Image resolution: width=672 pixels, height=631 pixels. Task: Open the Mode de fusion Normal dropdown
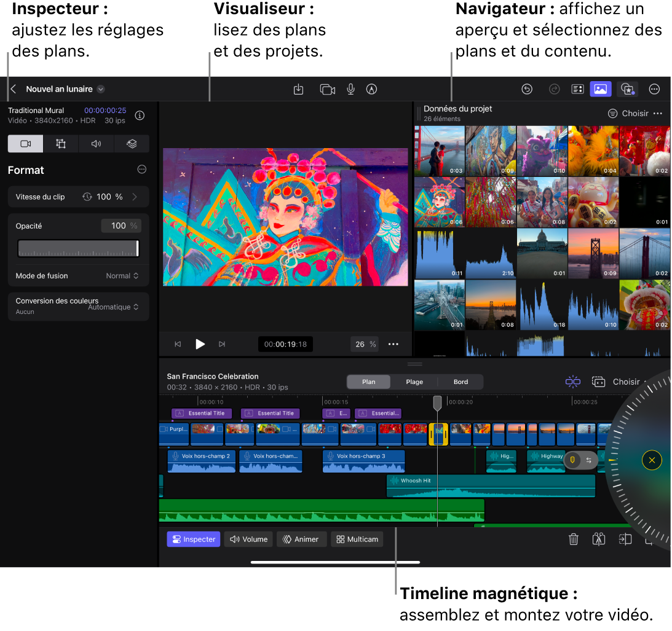(122, 276)
